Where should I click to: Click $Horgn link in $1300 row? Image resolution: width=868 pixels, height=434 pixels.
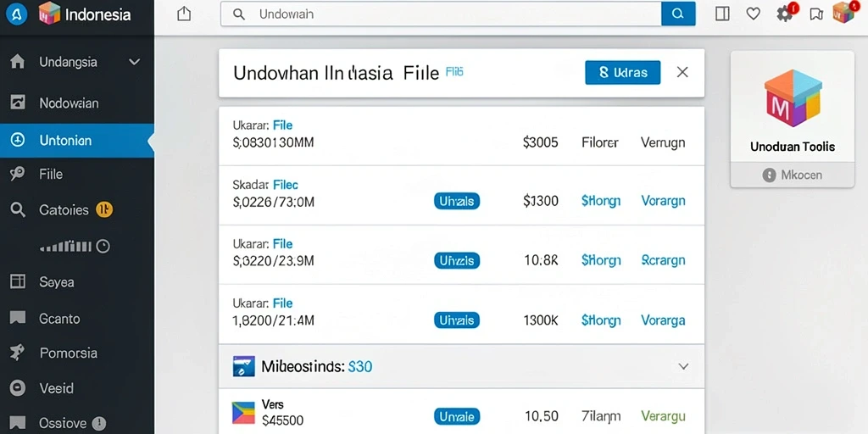601,201
